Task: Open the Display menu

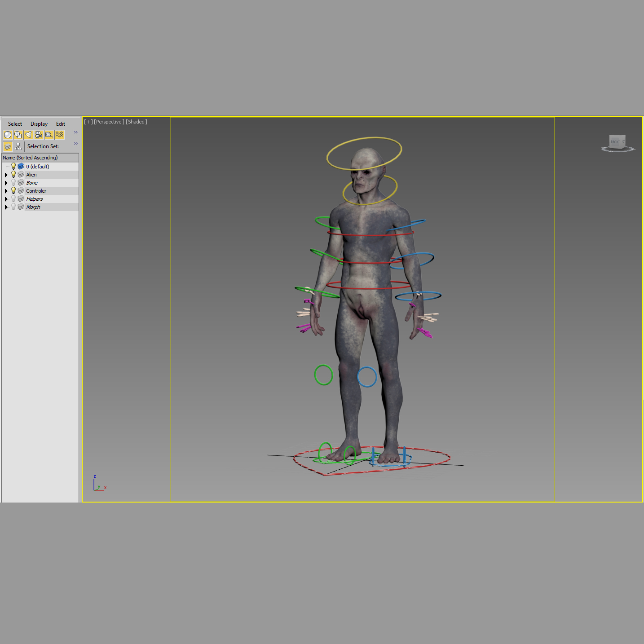Action: point(39,124)
